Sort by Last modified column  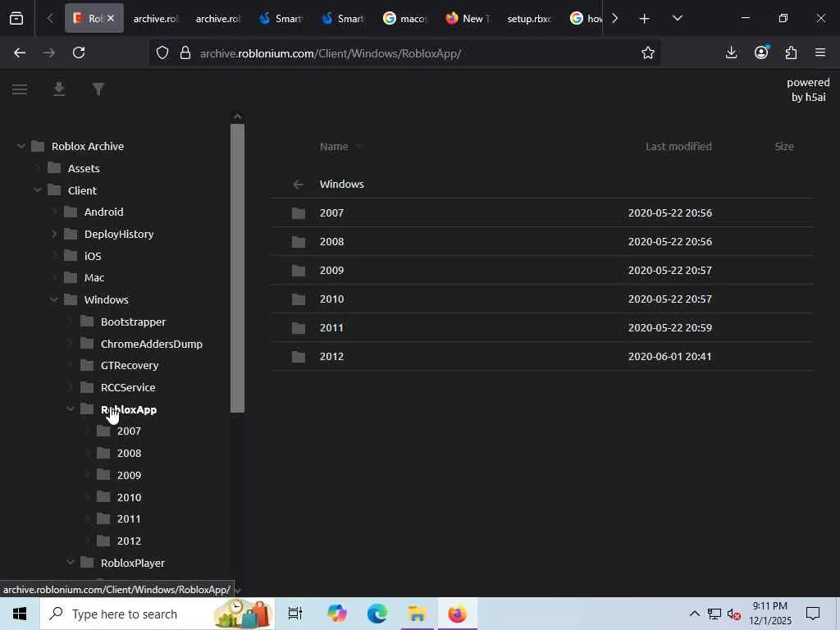pos(678,146)
